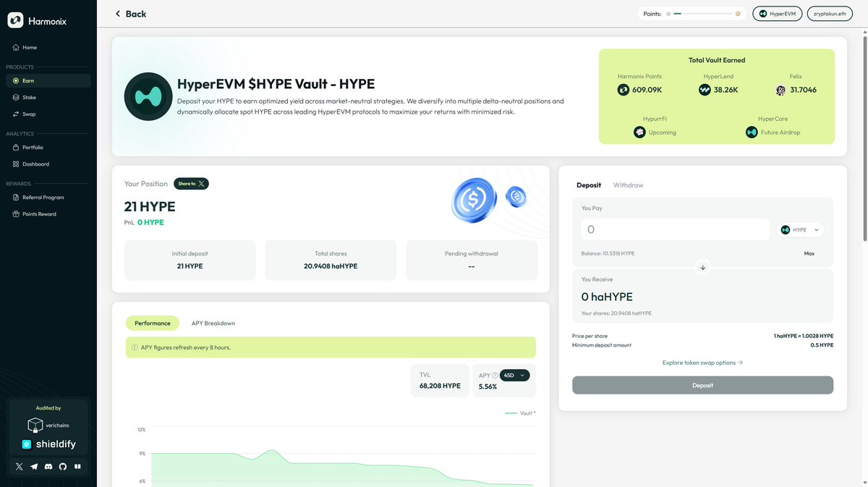Click the Initial deposit 21 HYPE card
The image size is (868, 487).
[190, 260]
